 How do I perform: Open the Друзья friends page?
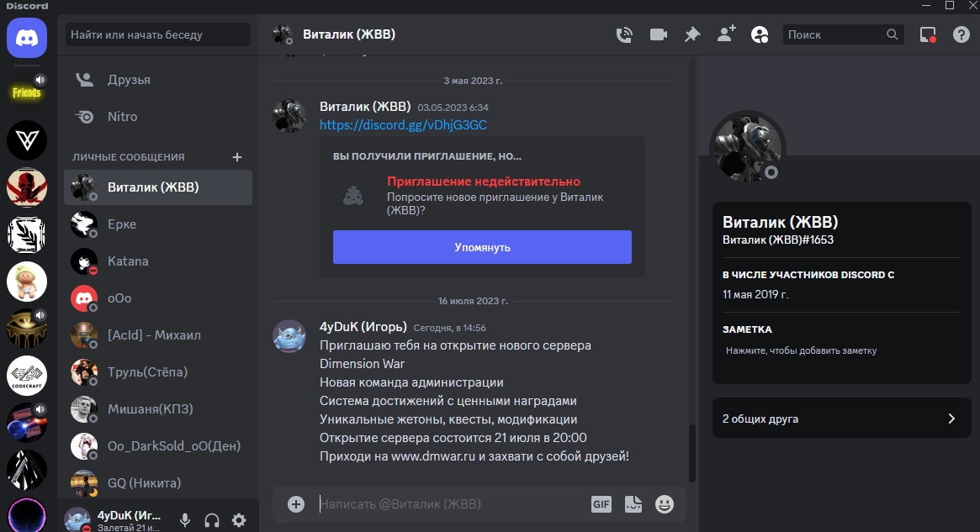158,80
